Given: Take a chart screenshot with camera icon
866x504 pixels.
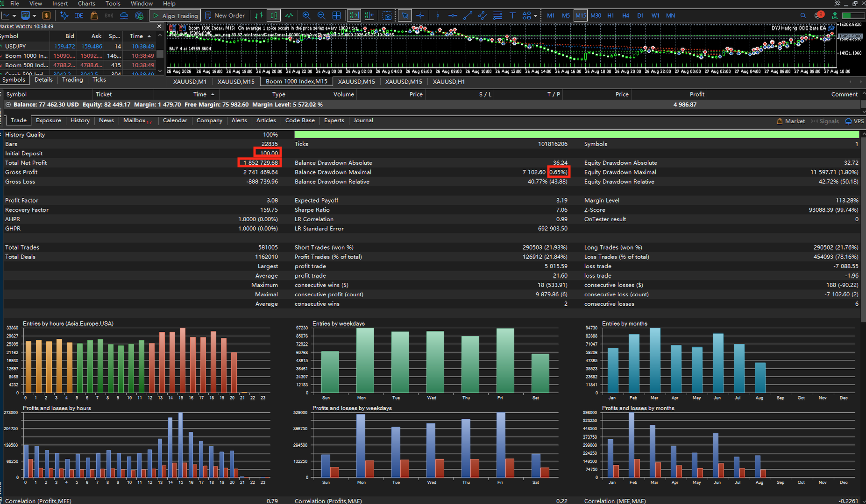Looking at the screenshot, I should pos(387,15).
